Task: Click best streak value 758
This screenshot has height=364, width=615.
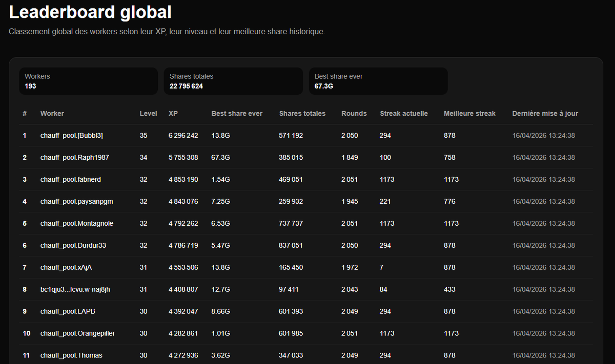Action: pos(449,158)
